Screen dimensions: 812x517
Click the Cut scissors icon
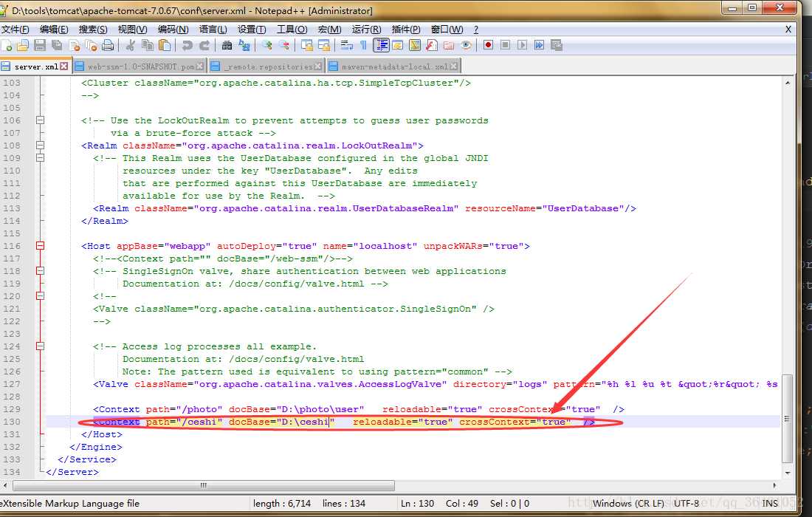(x=131, y=46)
